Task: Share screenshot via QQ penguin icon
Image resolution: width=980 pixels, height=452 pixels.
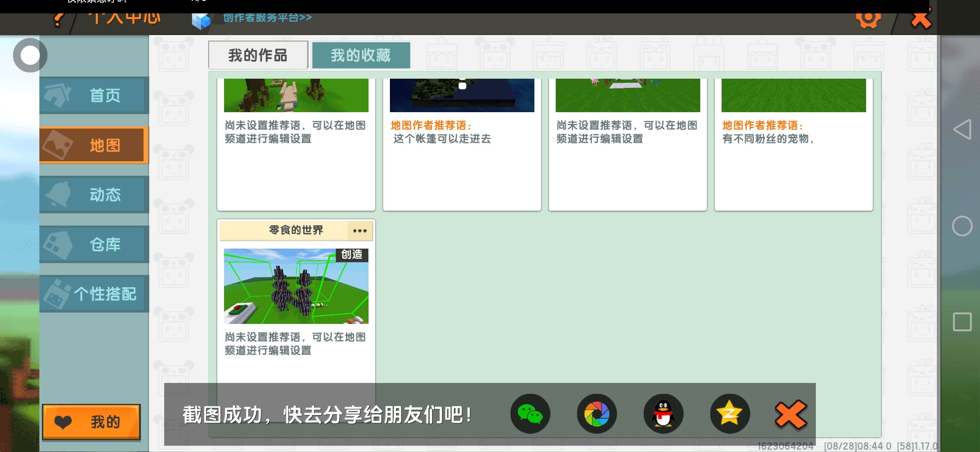Action: point(663,414)
